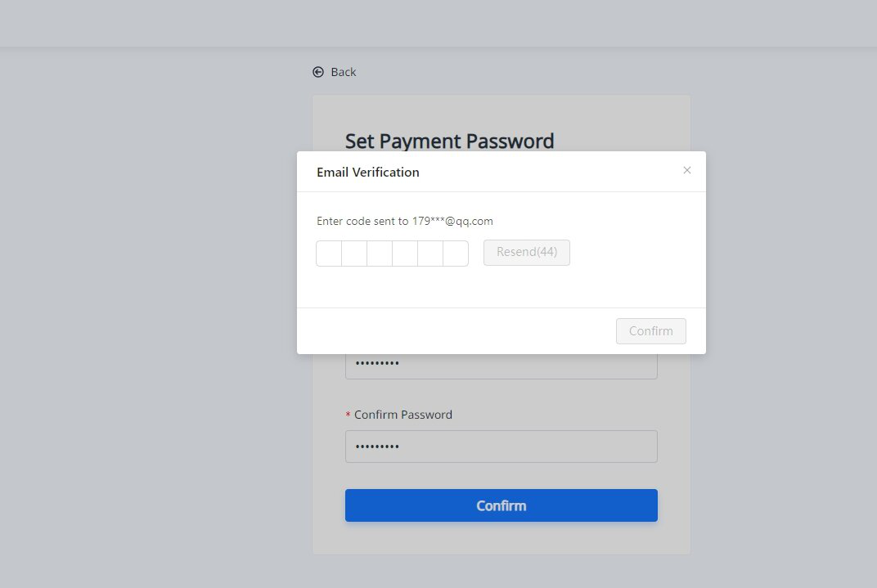Close the Email Verification dialog
Screen dimensions: 877x588
point(687,170)
